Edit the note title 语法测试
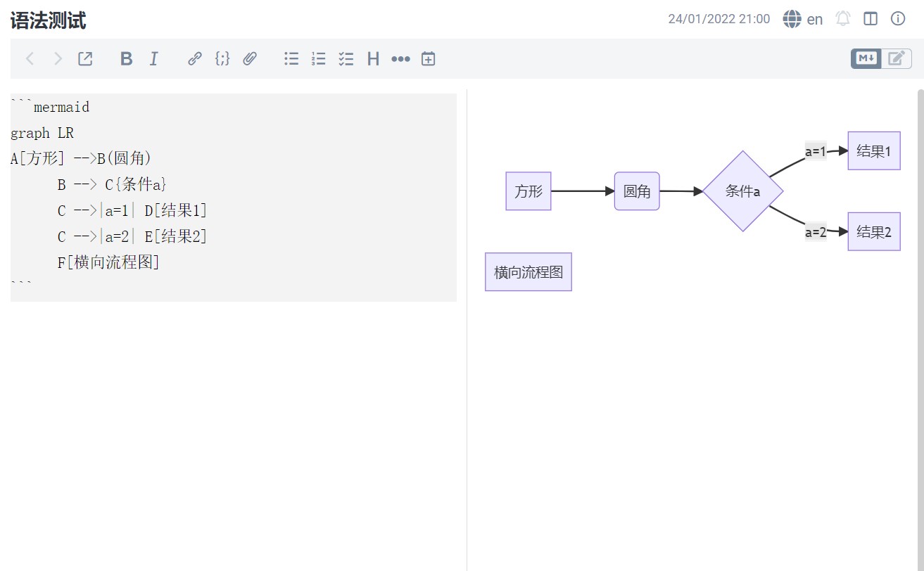 tap(49, 20)
